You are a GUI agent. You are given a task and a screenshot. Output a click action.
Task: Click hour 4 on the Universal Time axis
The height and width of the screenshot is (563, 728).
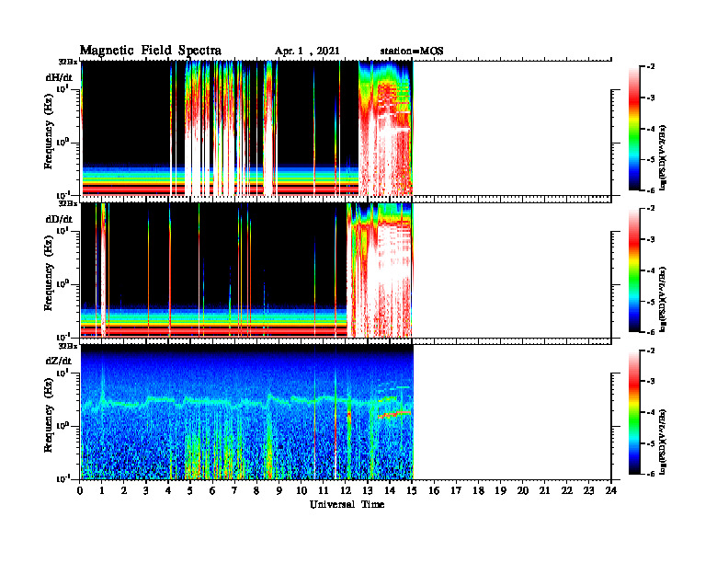point(168,490)
